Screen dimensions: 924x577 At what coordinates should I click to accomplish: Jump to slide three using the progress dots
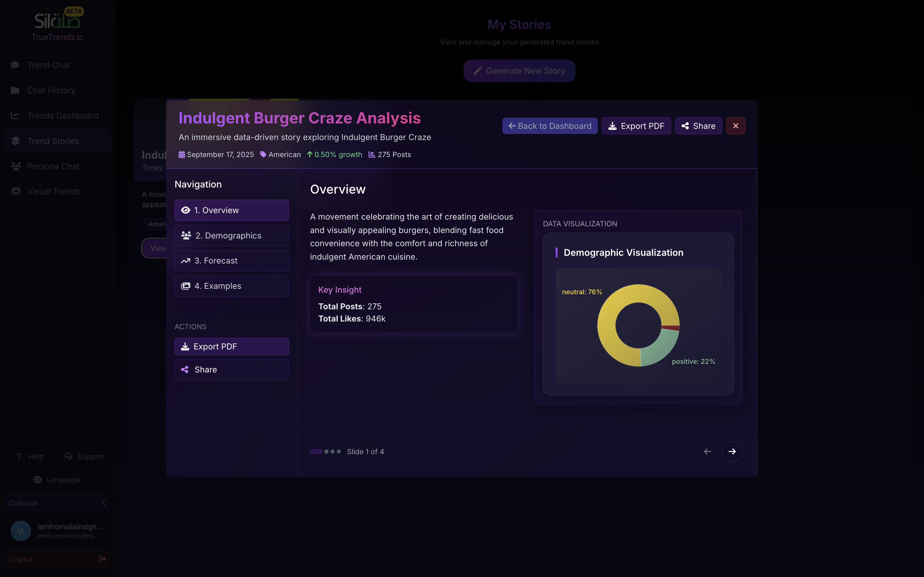[x=333, y=451]
